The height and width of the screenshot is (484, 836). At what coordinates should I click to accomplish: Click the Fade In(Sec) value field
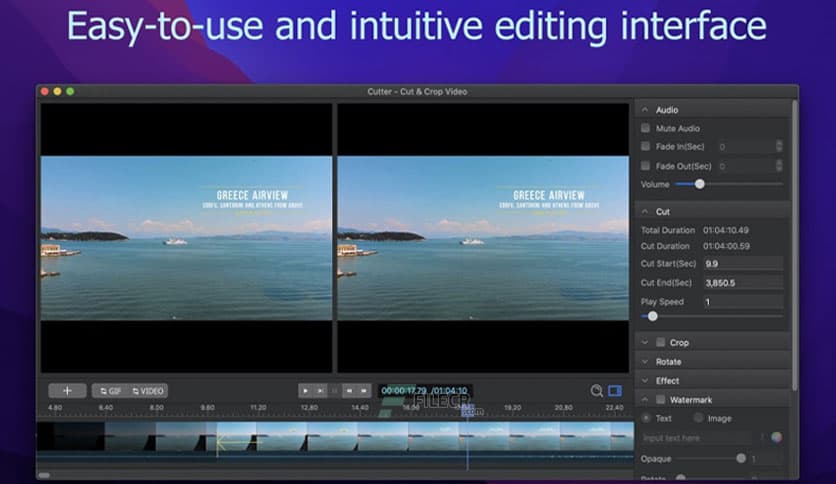tap(746, 147)
